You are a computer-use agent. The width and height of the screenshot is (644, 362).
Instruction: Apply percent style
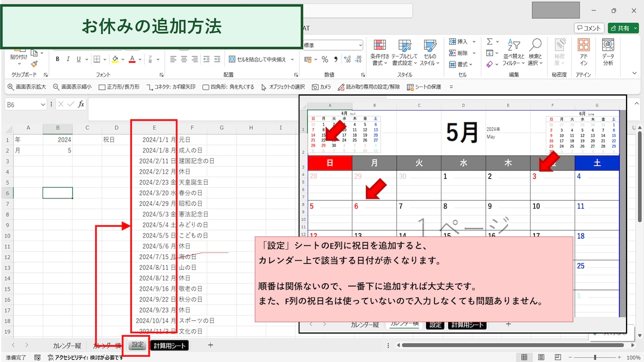[x=325, y=59]
